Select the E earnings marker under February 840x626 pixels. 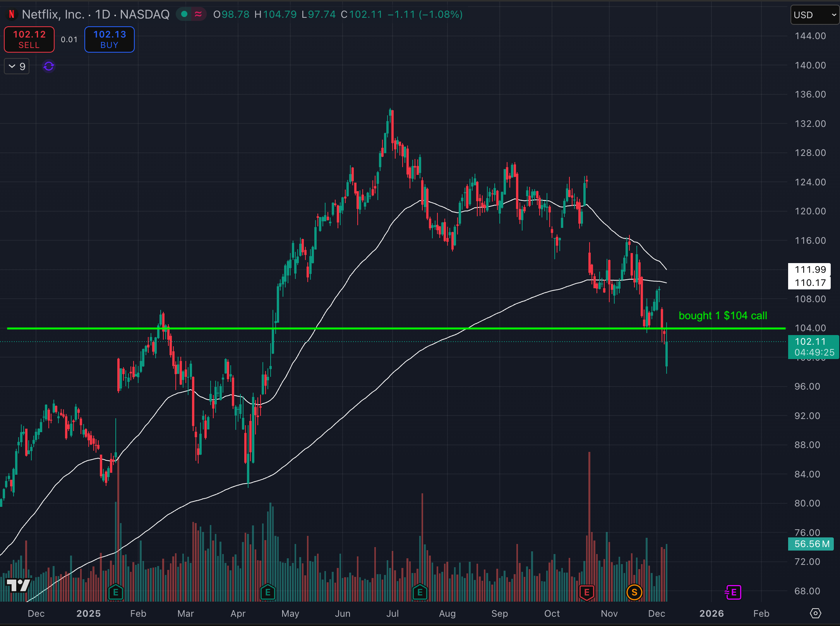(x=115, y=592)
